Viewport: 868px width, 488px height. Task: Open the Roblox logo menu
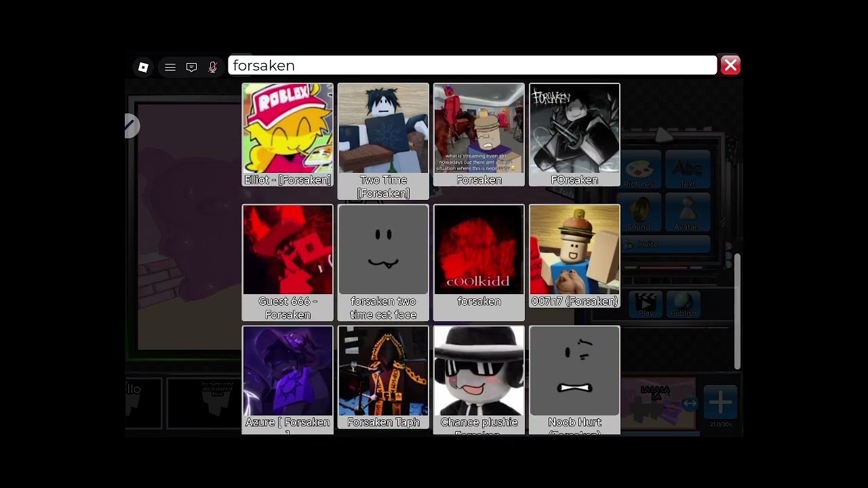143,66
